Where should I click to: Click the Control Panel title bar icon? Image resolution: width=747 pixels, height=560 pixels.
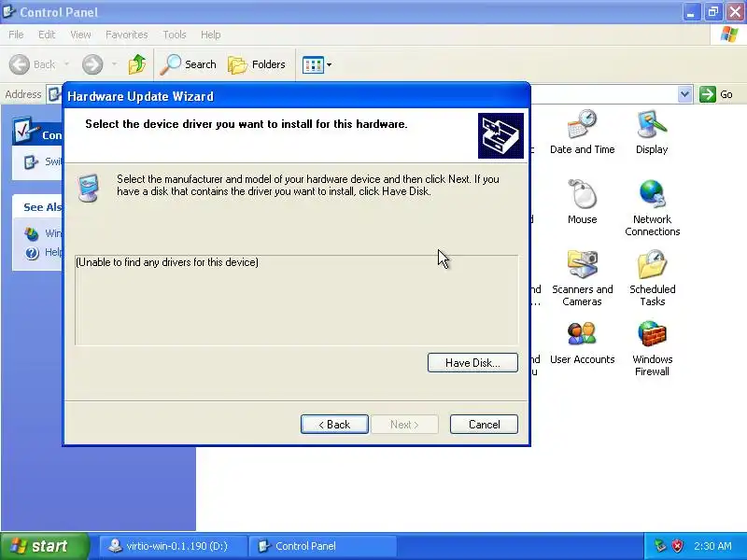tap(8, 11)
